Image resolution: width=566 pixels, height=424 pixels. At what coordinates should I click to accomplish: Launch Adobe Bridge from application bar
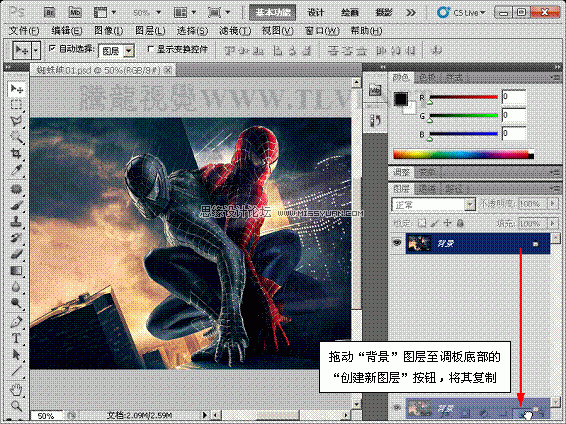tap(49, 13)
